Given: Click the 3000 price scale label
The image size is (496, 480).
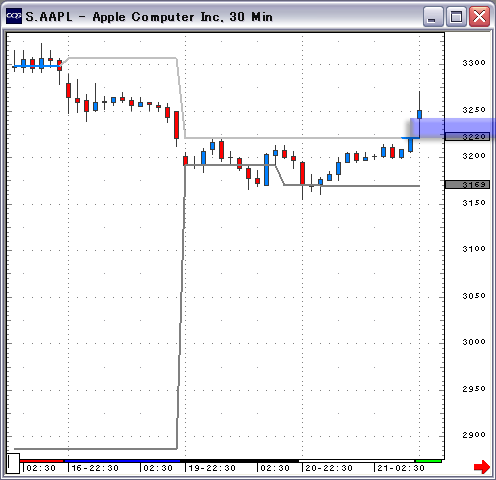Looking at the screenshot, I should tap(474, 342).
